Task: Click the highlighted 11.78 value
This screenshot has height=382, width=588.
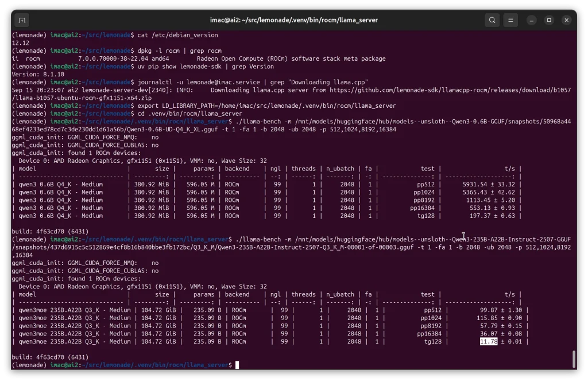Action: pyautogui.click(x=489, y=341)
